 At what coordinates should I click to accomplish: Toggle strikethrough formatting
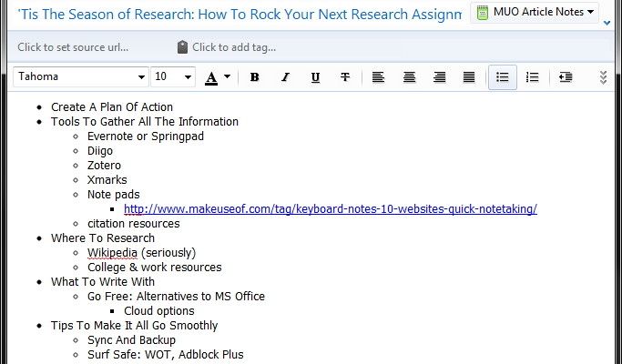345,77
